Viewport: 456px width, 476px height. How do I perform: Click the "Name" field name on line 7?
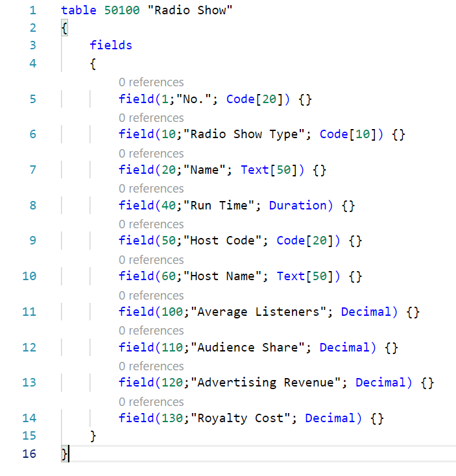coord(204,170)
